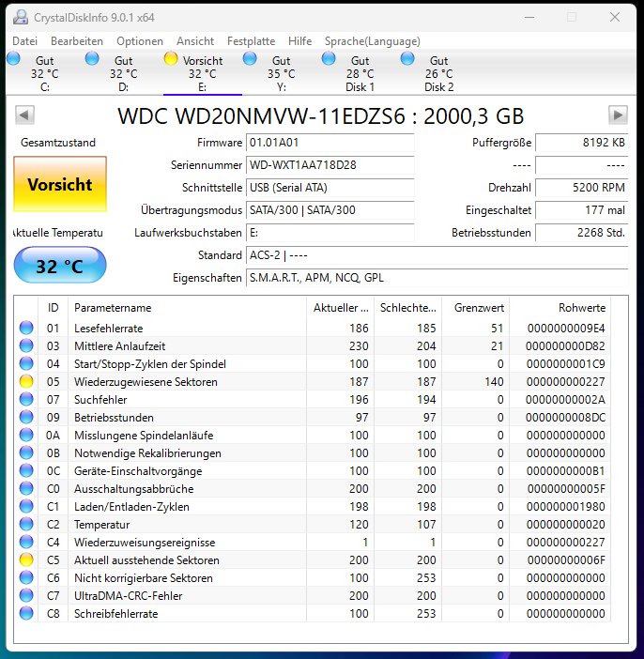
Task: Click the Grenzwert column header
Action: tap(476, 308)
